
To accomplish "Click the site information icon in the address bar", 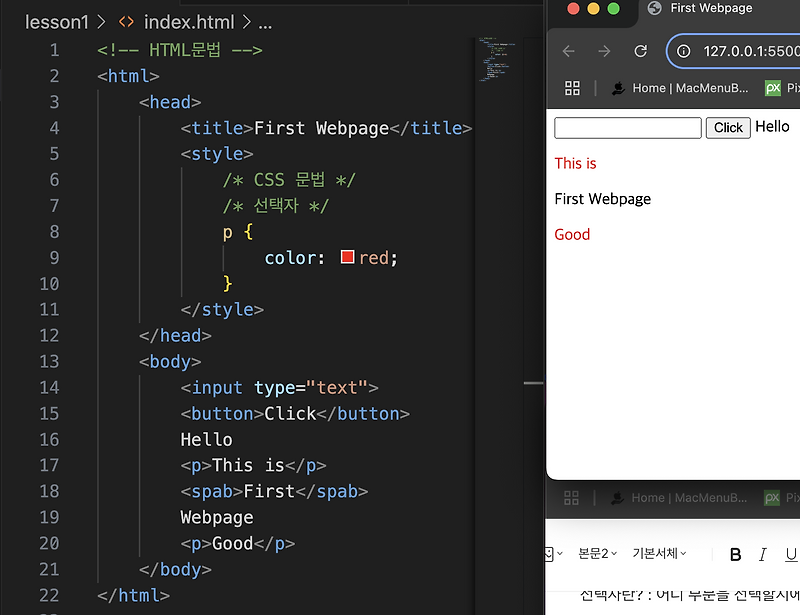I will coord(681,51).
